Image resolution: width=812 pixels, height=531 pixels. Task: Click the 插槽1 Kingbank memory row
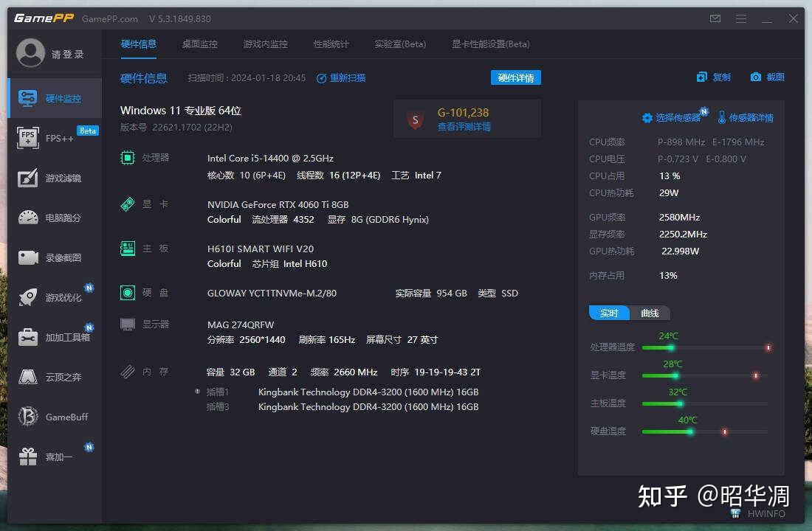[343, 392]
